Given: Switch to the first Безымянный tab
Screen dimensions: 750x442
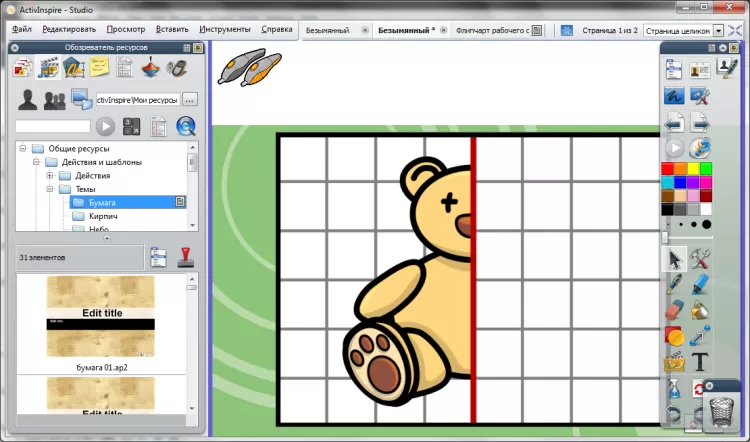Looking at the screenshot, I should click(326, 30).
